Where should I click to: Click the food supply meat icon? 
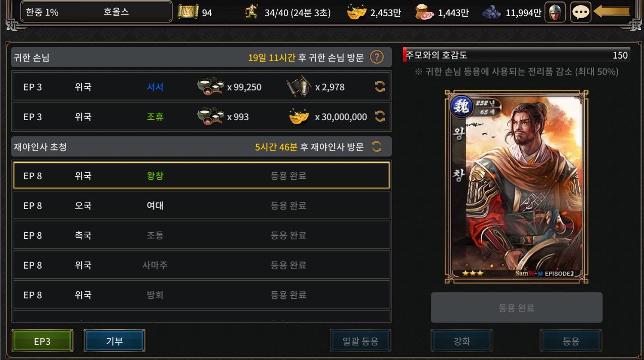[424, 12]
